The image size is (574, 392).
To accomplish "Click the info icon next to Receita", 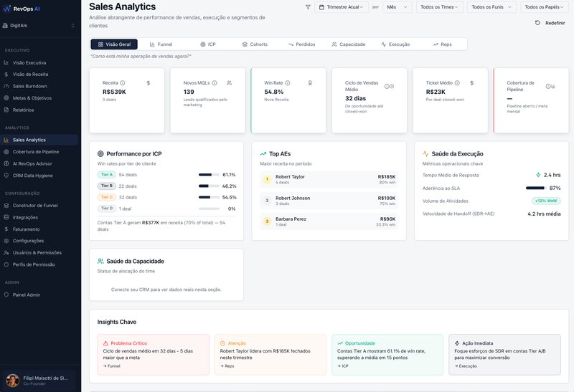I will pyautogui.click(x=123, y=83).
